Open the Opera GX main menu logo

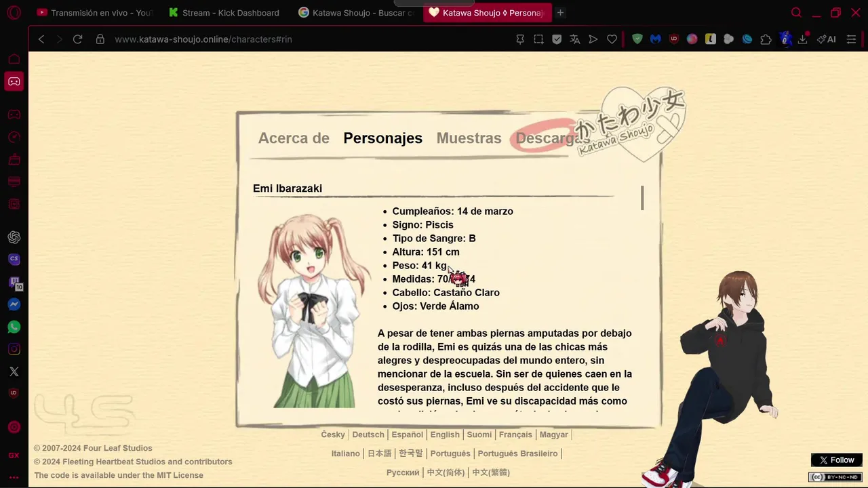click(14, 12)
